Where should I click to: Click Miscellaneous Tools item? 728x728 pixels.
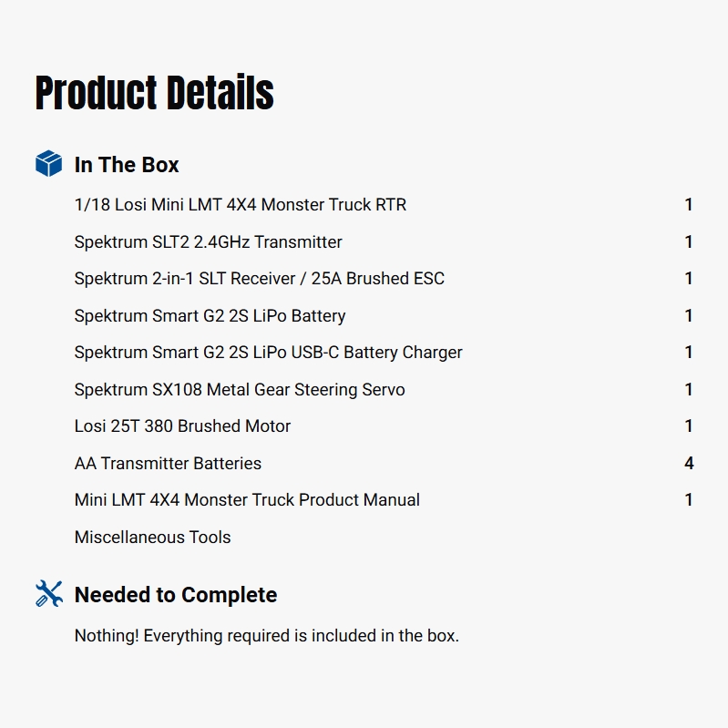click(152, 538)
